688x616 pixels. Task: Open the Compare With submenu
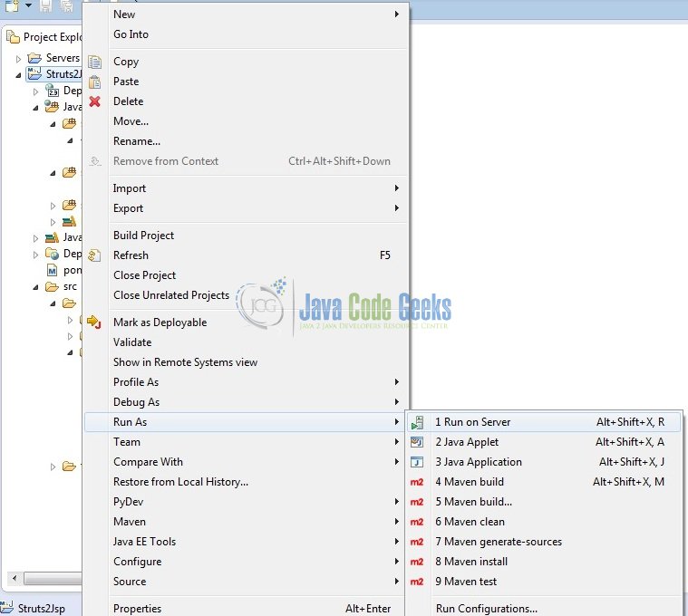click(245, 462)
